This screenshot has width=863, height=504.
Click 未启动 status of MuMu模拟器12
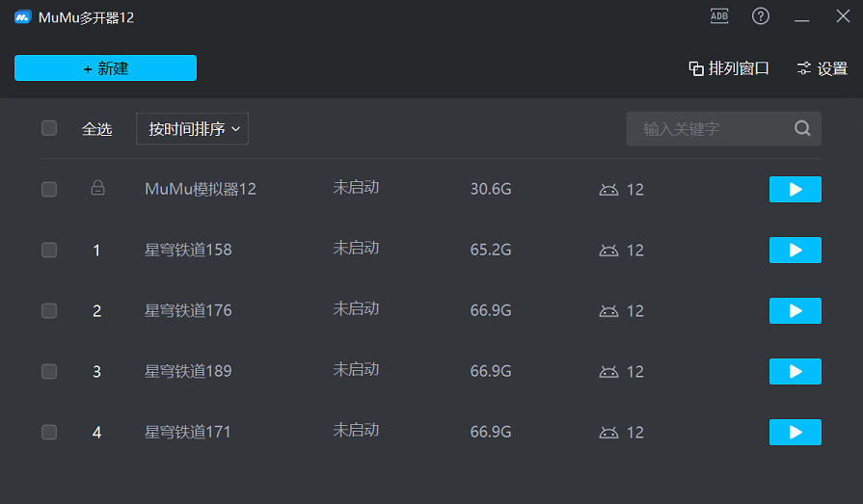[x=356, y=188]
